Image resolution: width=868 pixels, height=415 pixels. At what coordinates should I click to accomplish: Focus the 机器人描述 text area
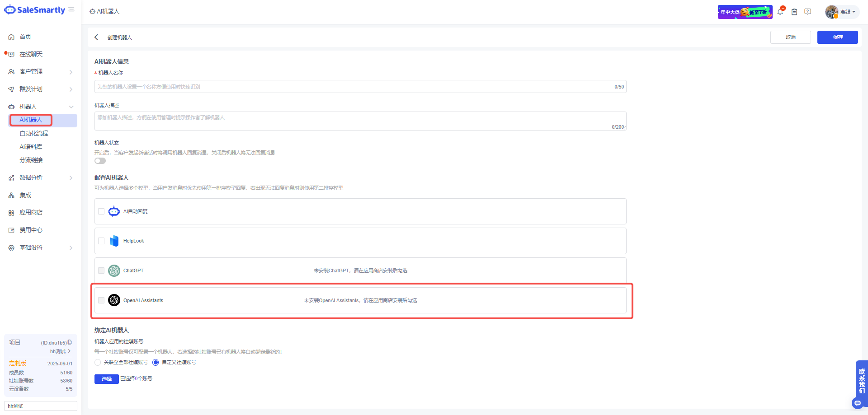[x=360, y=121]
